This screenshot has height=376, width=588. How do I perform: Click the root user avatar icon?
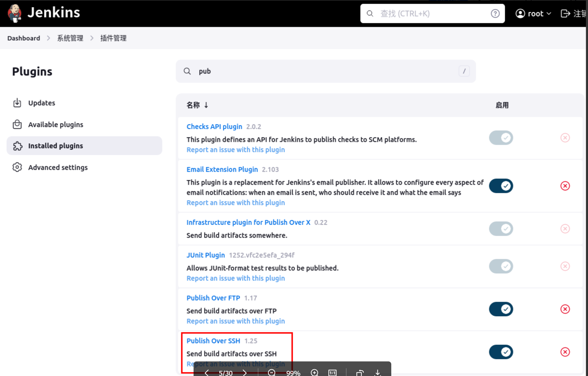(520, 14)
